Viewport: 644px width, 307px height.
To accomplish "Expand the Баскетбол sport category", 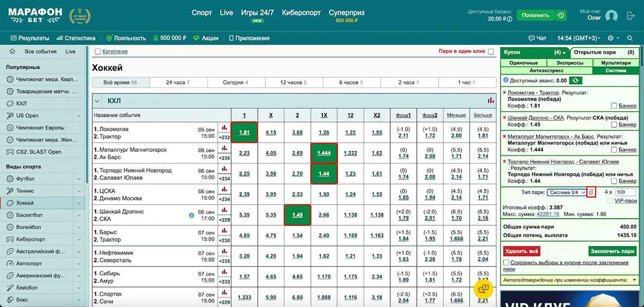I will pyautogui.click(x=79, y=215).
